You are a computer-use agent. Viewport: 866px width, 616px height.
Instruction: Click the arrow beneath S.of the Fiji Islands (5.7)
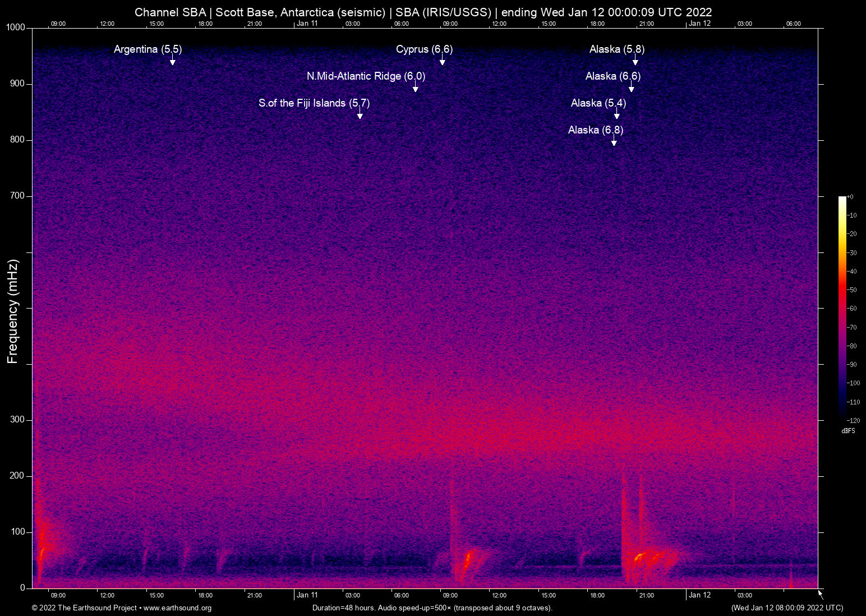click(x=360, y=114)
